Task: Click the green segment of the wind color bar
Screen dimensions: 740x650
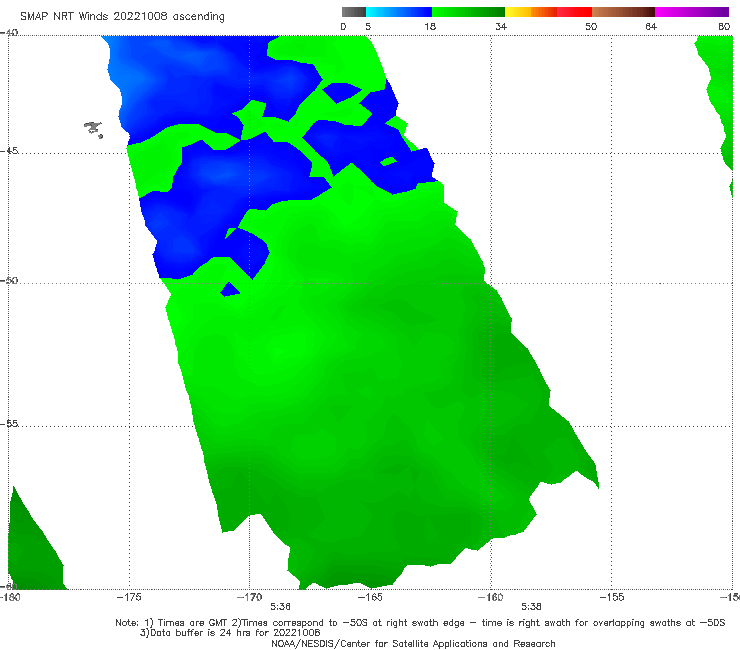Action: (468, 12)
